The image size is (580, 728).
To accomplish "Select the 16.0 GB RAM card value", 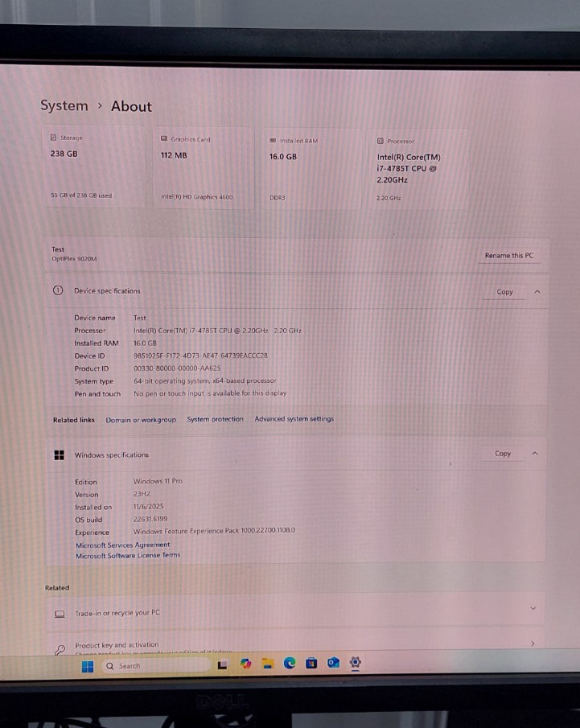I will 283,157.
